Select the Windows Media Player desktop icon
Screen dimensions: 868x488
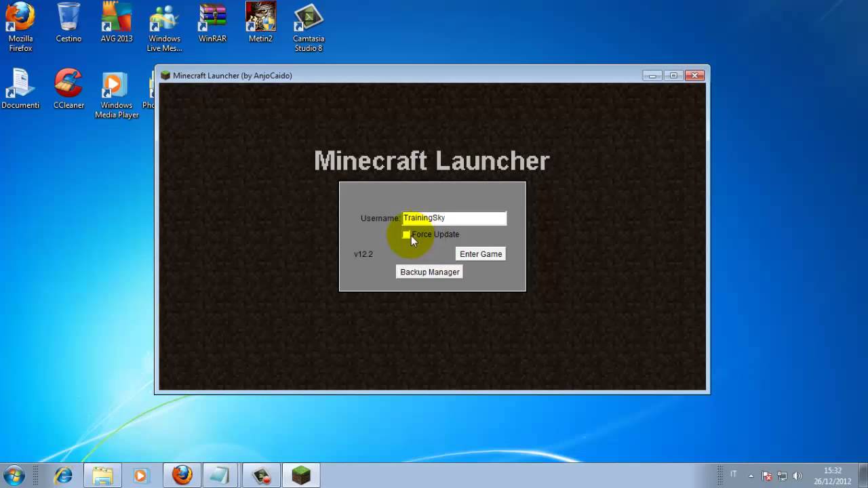click(117, 94)
